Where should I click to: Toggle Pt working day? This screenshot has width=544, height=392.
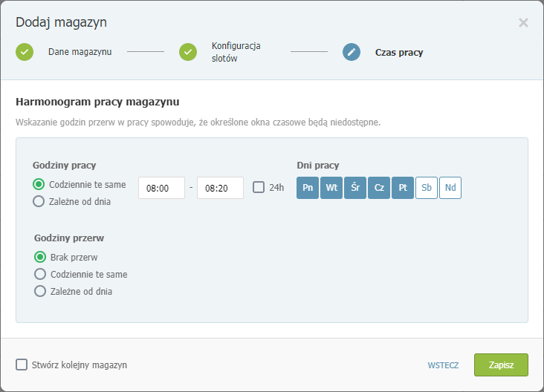[x=403, y=188]
